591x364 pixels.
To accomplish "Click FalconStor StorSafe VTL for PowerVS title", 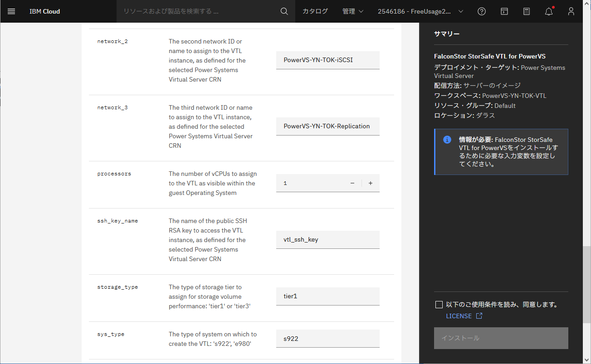I will pyautogui.click(x=490, y=57).
